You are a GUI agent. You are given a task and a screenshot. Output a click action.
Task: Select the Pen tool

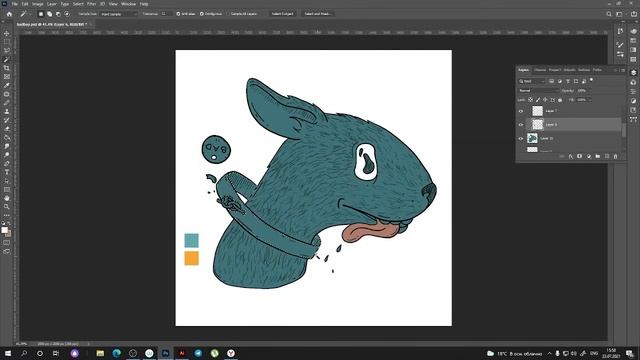[x=7, y=163]
